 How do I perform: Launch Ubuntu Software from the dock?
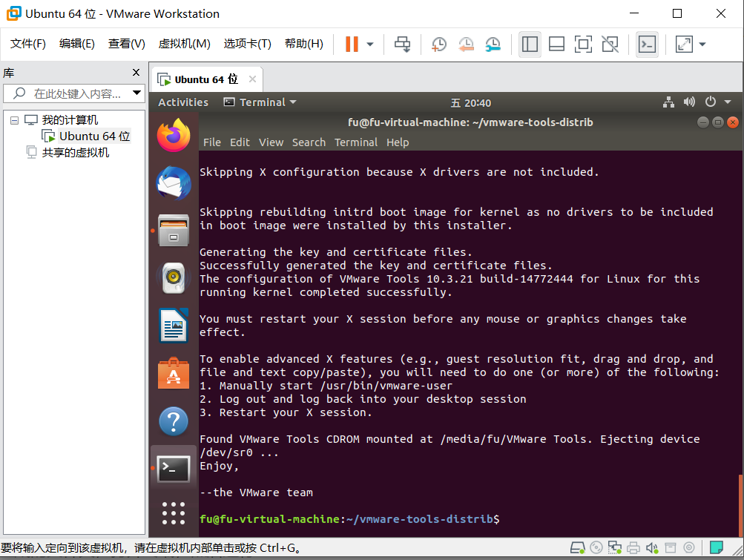tap(173, 374)
